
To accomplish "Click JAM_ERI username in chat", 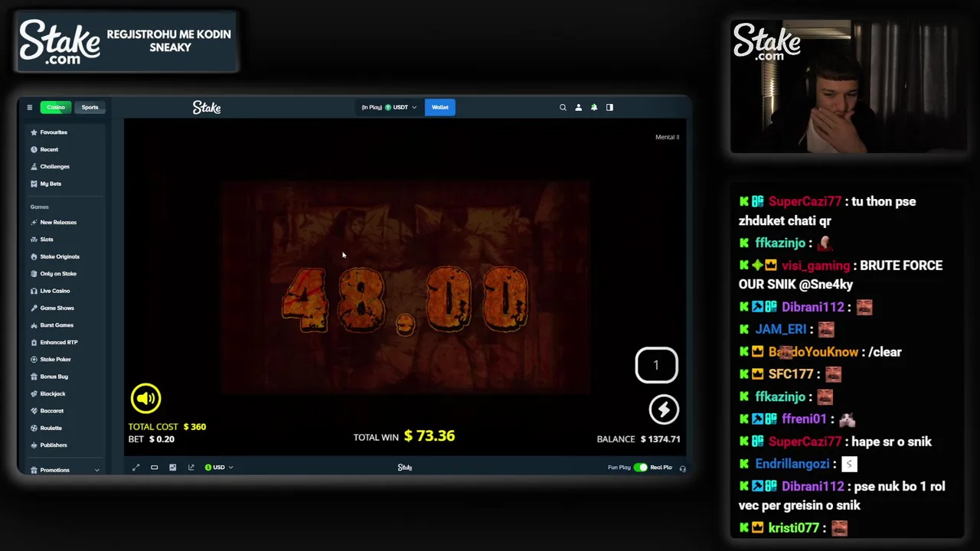I will point(781,329).
